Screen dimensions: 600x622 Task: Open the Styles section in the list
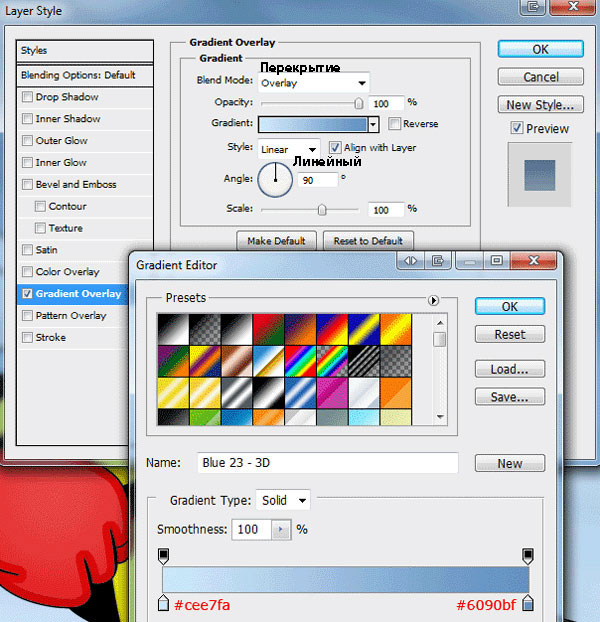coord(84,50)
